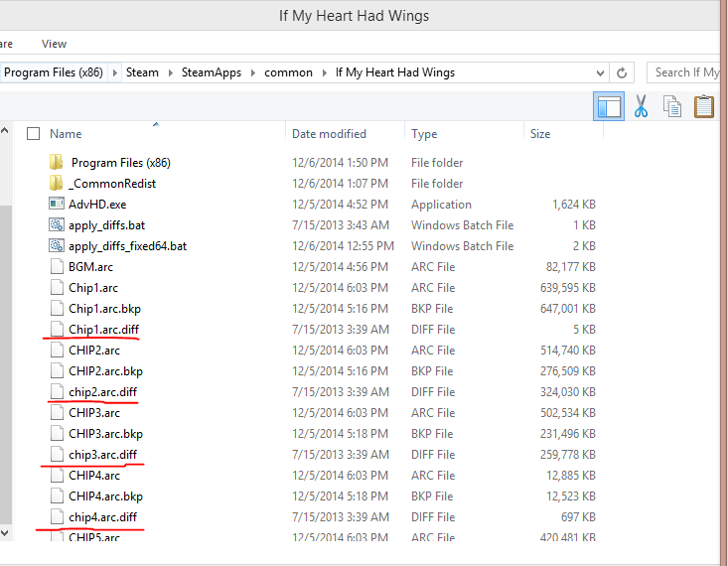Select the _CommonRedist folder icon

(57, 184)
